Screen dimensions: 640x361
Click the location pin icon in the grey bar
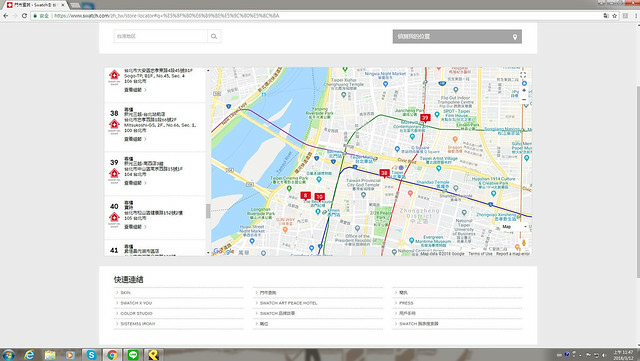point(515,37)
